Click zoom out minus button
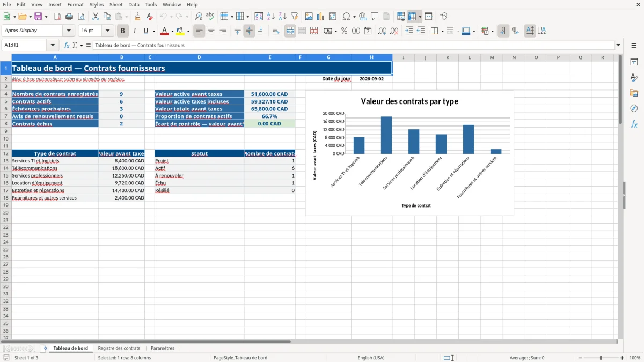This screenshot has height=362, width=644. [580, 358]
